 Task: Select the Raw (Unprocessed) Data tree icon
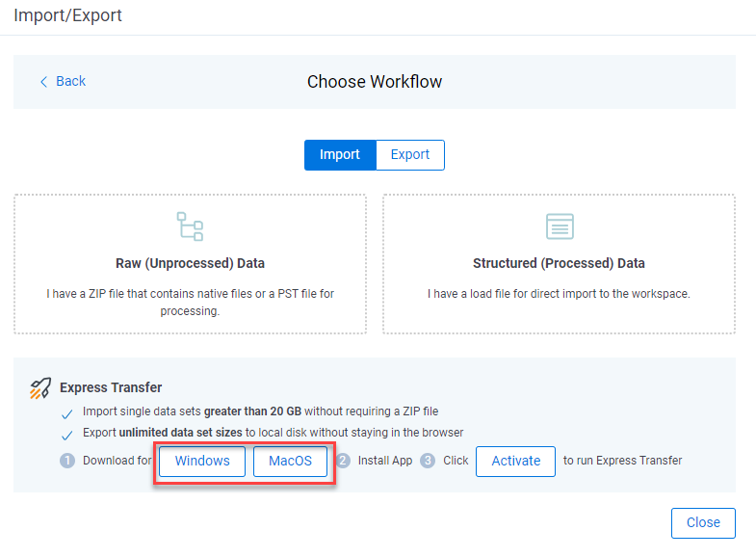pyautogui.click(x=190, y=226)
